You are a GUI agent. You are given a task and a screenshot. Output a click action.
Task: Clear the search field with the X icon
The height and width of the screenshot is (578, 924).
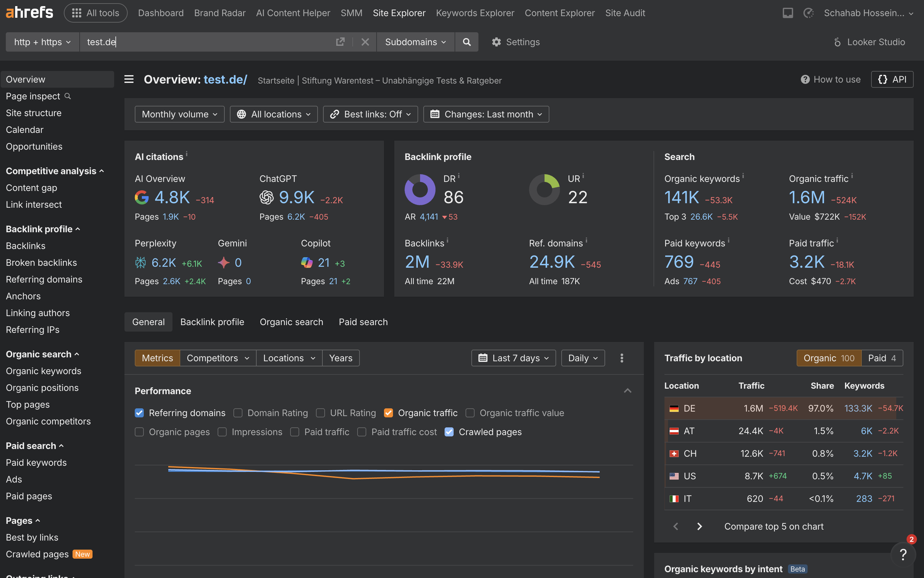pyautogui.click(x=365, y=42)
